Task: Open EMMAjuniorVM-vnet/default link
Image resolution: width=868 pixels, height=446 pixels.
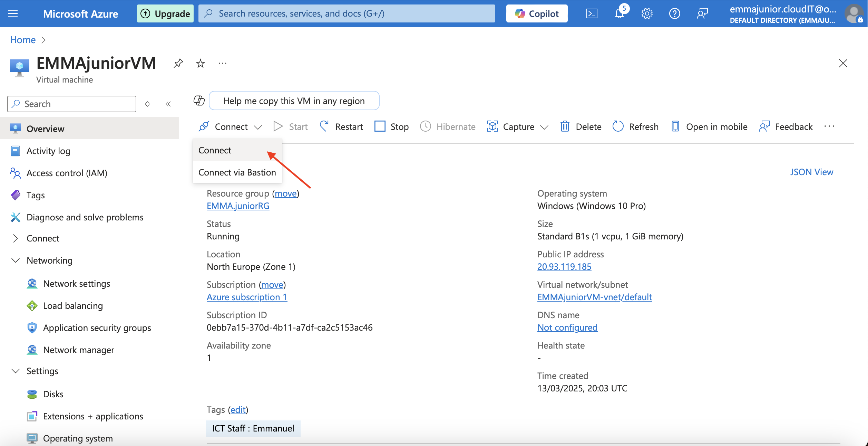Action: pyautogui.click(x=595, y=297)
